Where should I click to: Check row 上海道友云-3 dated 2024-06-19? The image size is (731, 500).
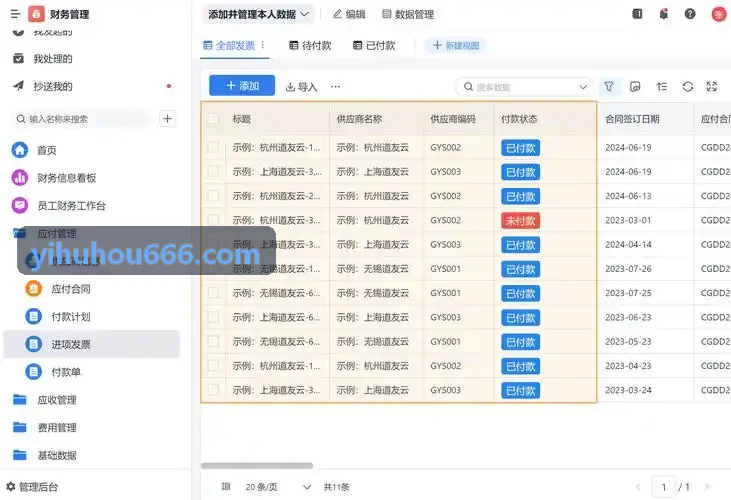coord(214,171)
